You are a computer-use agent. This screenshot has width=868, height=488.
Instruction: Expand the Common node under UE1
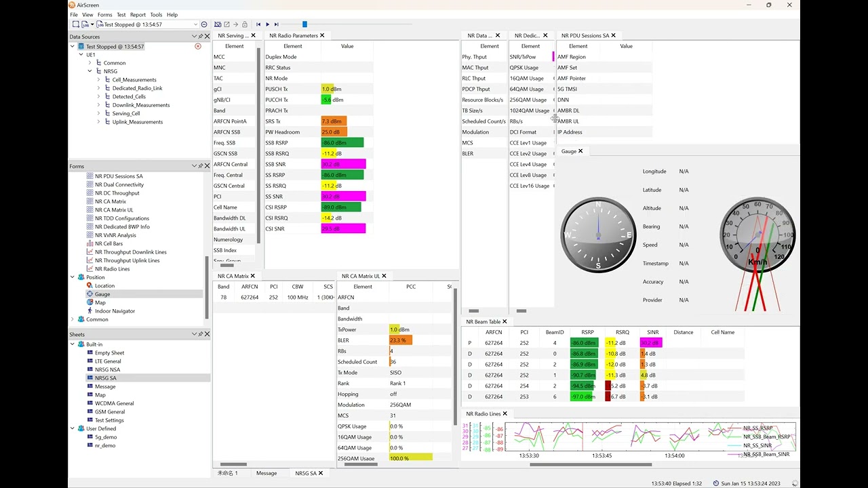point(90,63)
